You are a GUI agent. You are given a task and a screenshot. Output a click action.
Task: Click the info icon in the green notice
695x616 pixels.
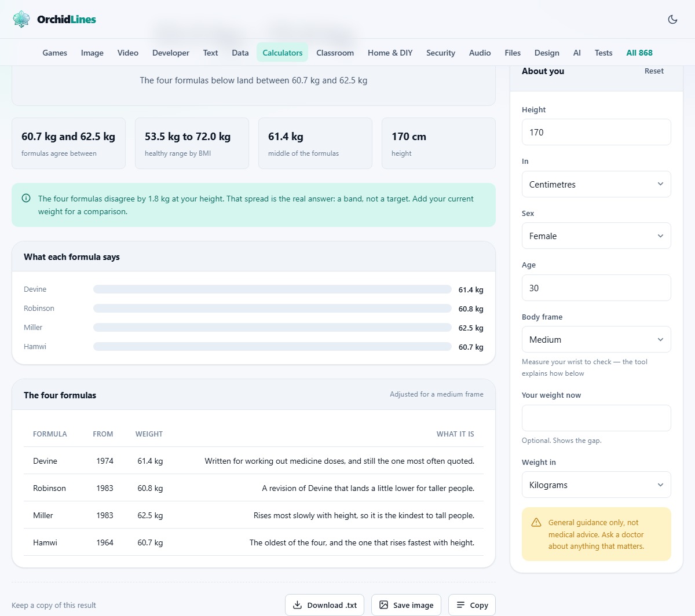26,198
